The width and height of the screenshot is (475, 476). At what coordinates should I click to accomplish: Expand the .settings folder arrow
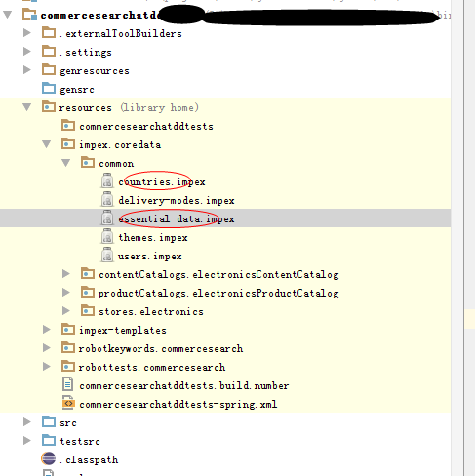point(27,52)
